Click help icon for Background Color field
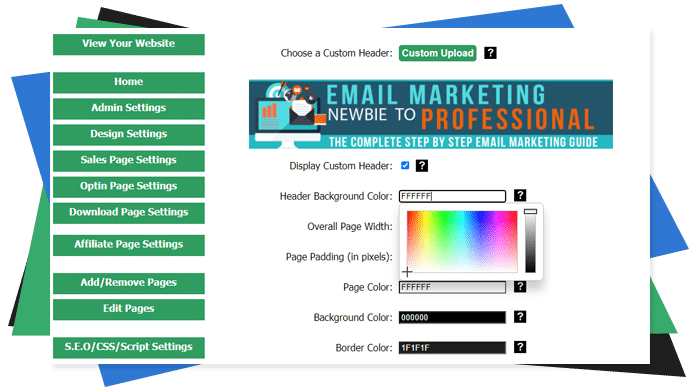The width and height of the screenshot is (700, 392). click(x=520, y=317)
